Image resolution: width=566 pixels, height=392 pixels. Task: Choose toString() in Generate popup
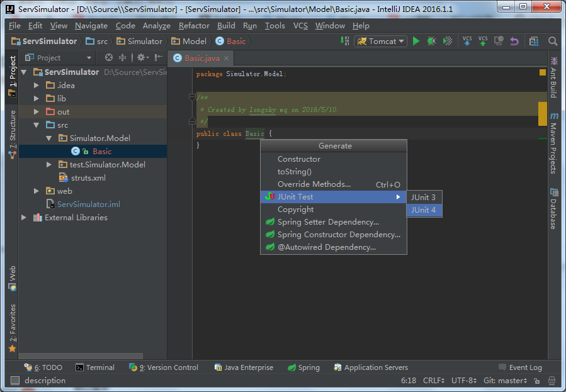pyautogui.click(x=334, y=172)
